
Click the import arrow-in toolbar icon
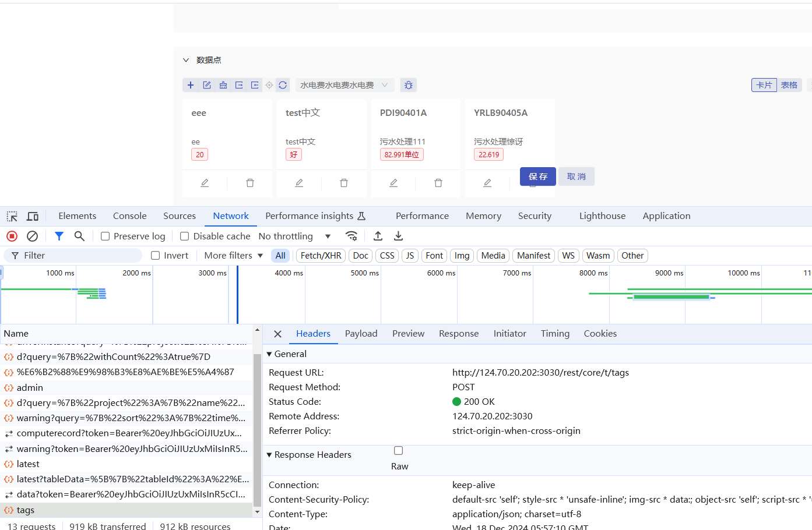pos(255,85)
